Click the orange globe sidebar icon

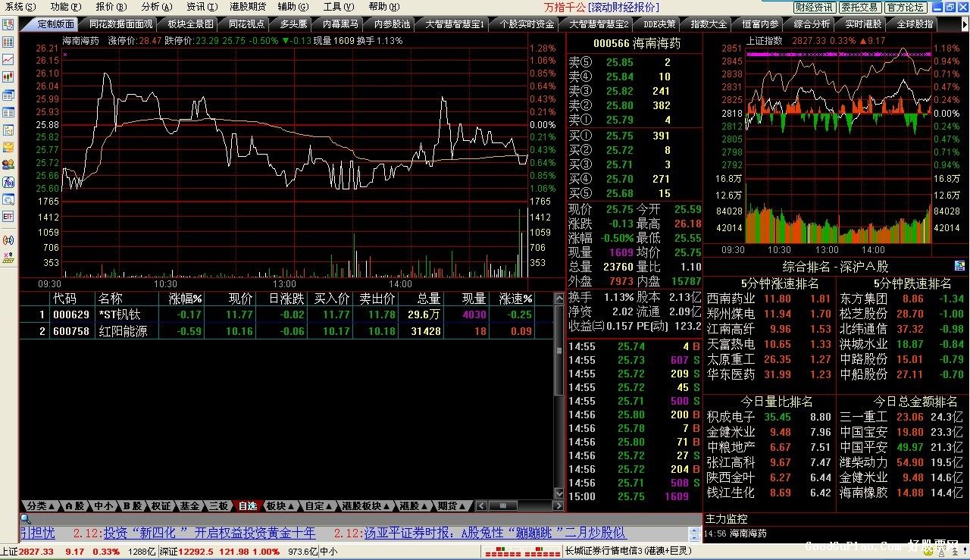coord(8,240)
